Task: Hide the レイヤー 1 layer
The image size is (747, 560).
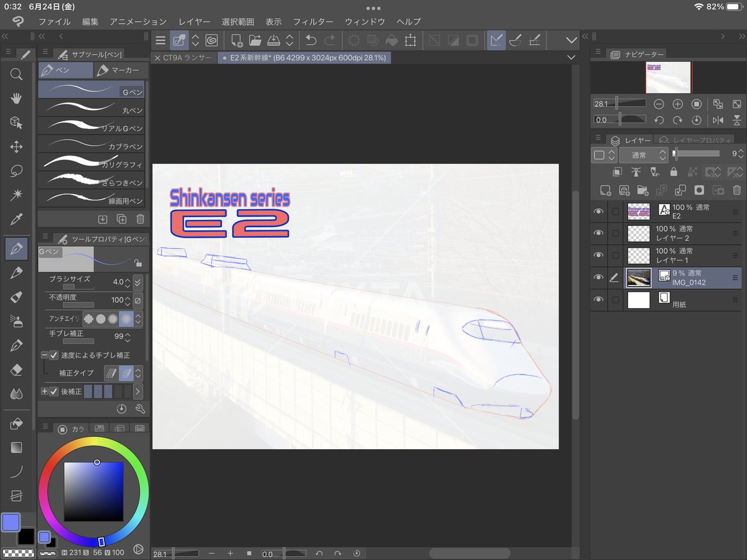Action: click(599, 255)
